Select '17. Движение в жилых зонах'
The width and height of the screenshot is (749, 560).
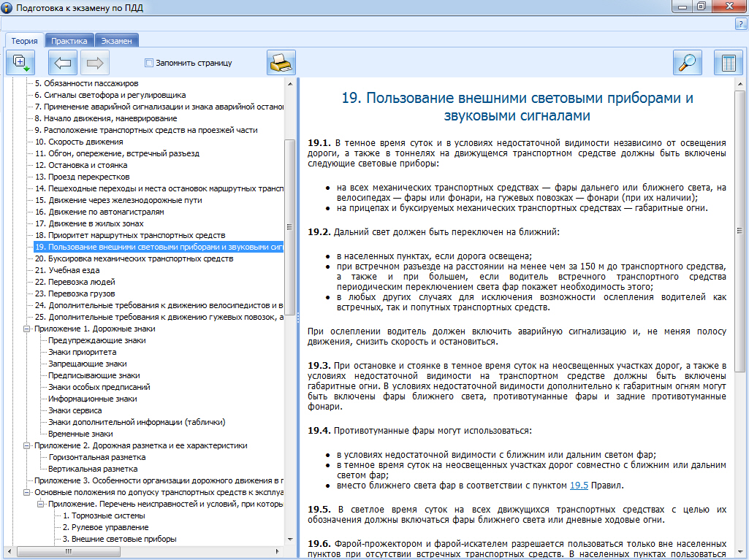pos(89,223)
